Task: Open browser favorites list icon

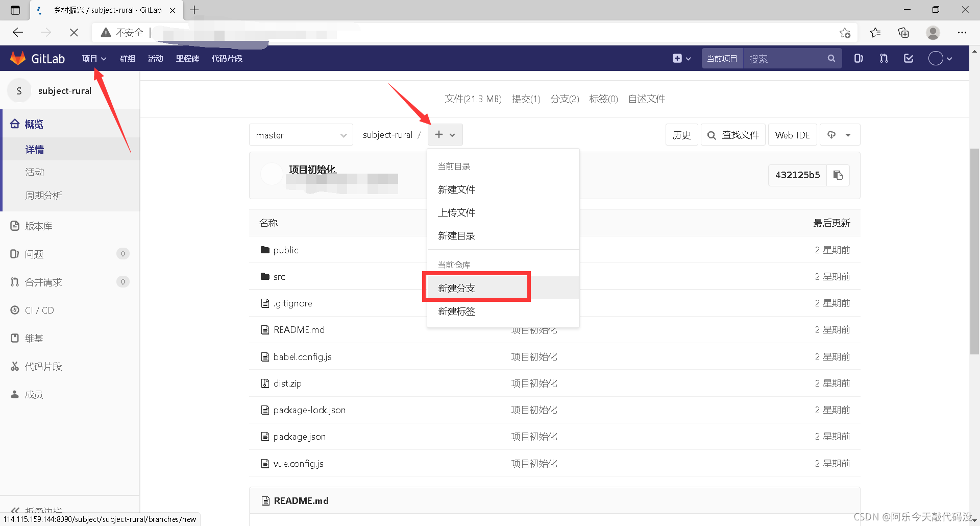Action: point(875,33)
